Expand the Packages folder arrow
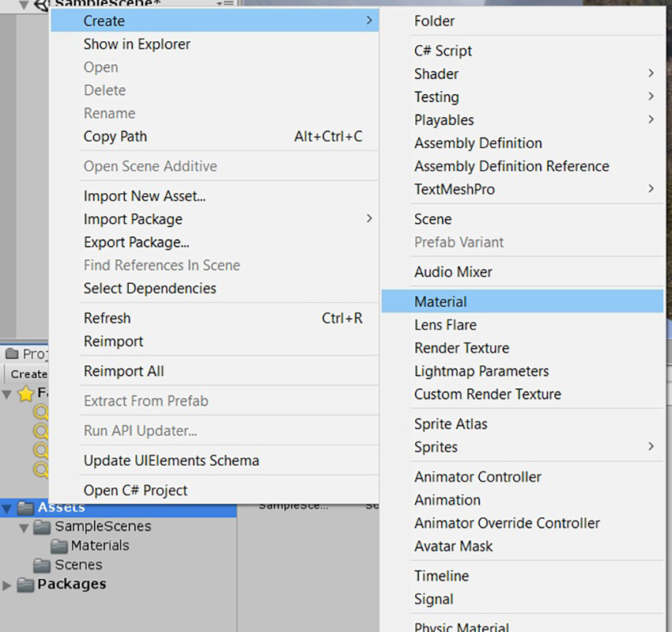 [x=7, y=585]
